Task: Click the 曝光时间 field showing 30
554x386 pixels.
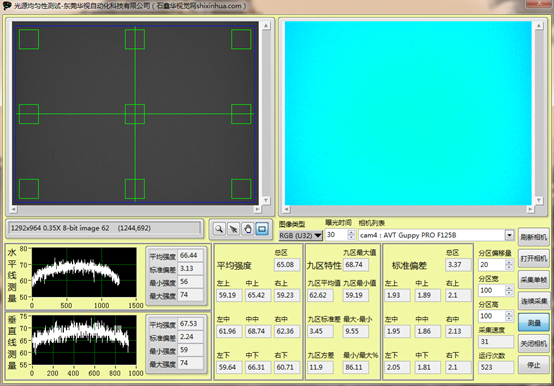Action: tap(337, 235)
